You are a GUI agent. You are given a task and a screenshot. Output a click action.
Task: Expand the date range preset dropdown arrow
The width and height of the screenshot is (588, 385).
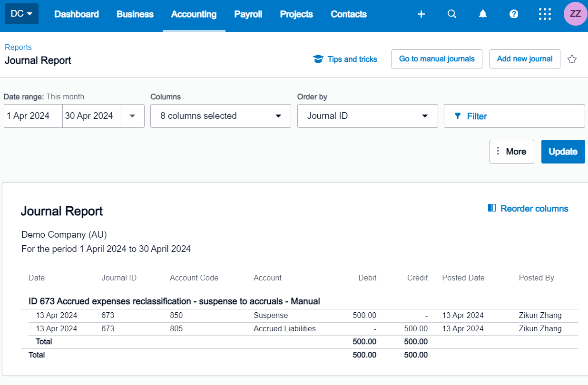click(133, 116)
